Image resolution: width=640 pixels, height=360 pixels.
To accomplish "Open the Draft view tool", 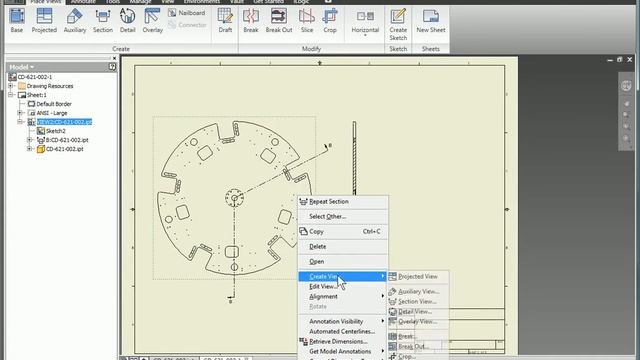I will pyautogui.click(x=225, y=20).
